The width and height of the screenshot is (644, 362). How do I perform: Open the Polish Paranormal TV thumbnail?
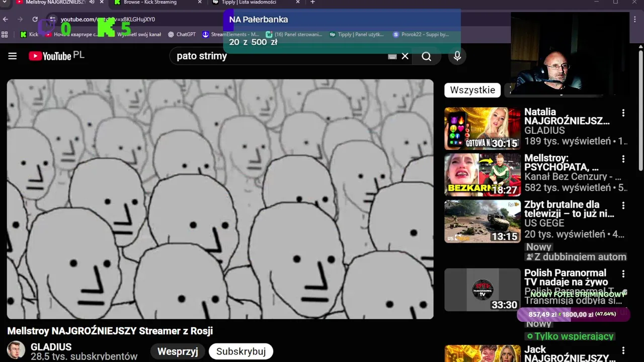point(482,290)
